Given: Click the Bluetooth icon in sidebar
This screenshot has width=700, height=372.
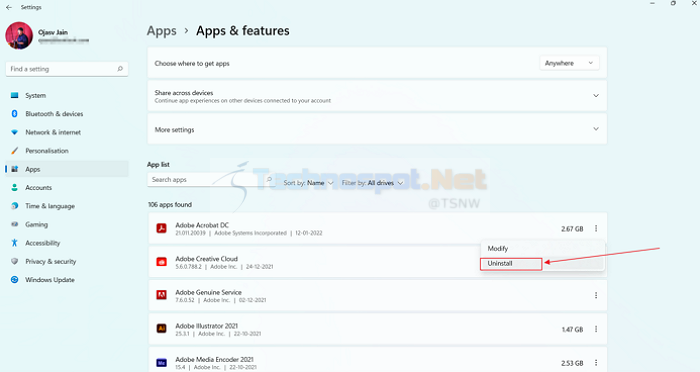Looking at the screenshot, I should (15, 114).
